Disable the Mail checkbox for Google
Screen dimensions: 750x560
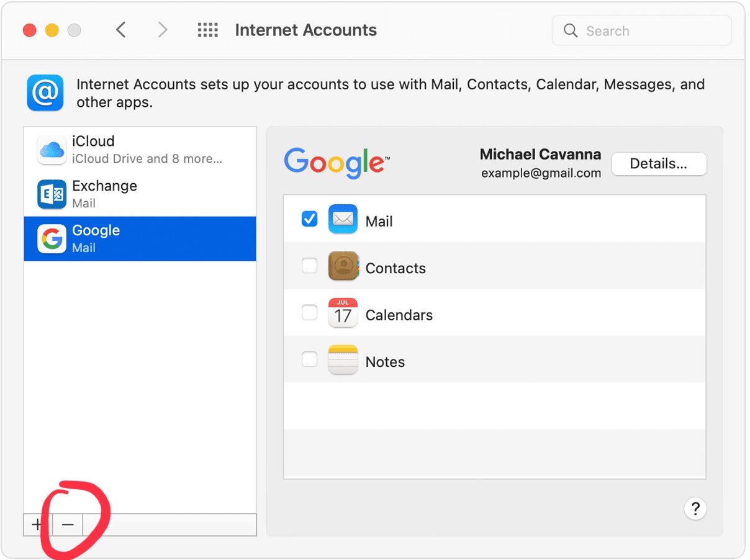coord(309,219)
